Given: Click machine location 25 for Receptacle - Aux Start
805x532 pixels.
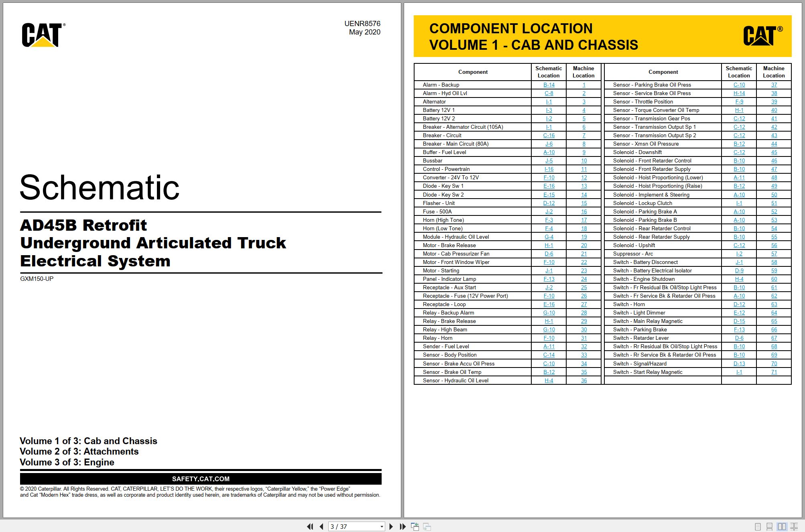Looking at the screenshot, I should [x=583, y=287].
